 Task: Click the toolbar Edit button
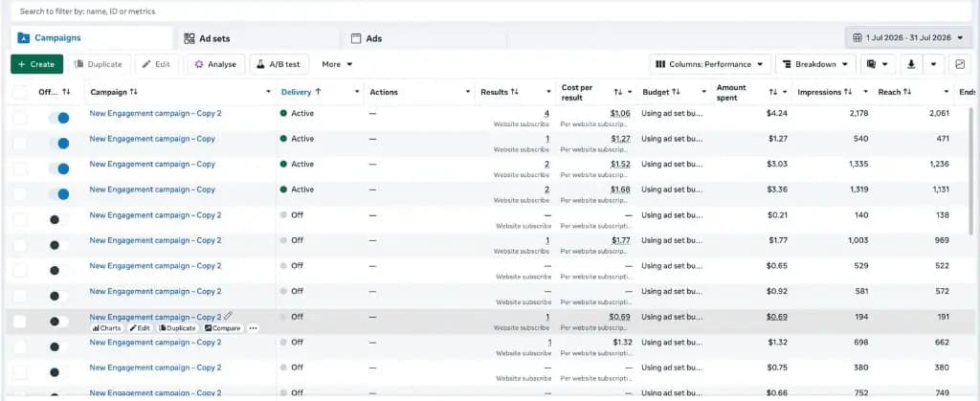(x=156, y=64)
